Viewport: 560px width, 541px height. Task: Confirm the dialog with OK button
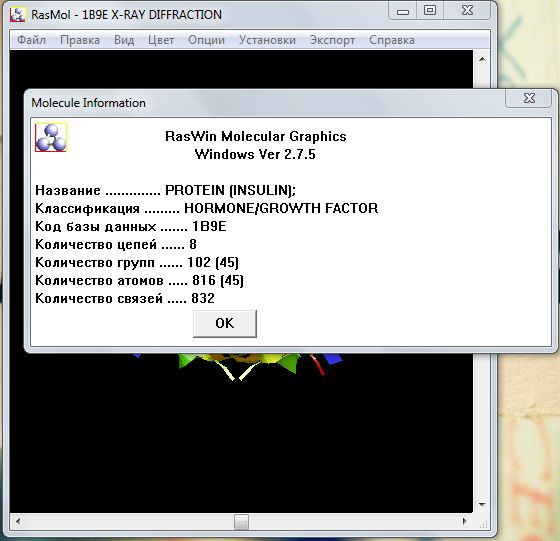click(x=225, y=323)
